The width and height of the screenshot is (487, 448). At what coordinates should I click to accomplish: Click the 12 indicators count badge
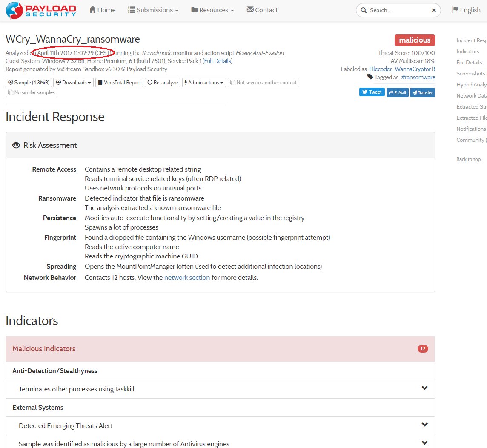pyautogui.click(x=423, y=349)
